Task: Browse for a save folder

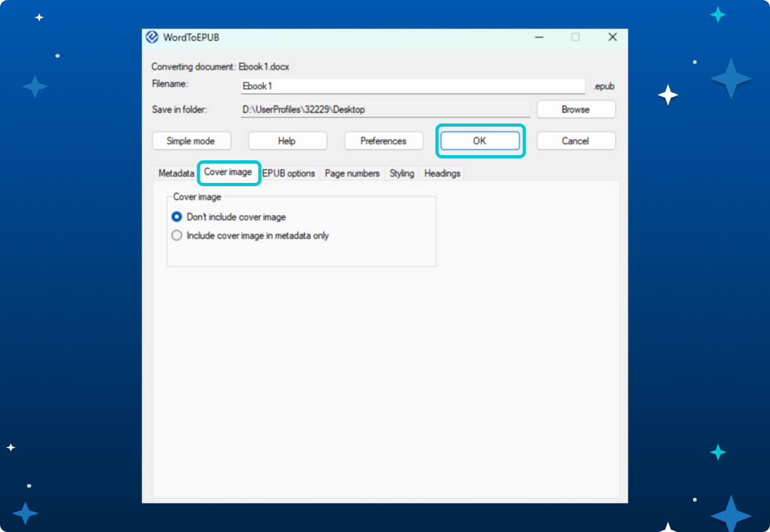Action: click(x=575, y=110)
